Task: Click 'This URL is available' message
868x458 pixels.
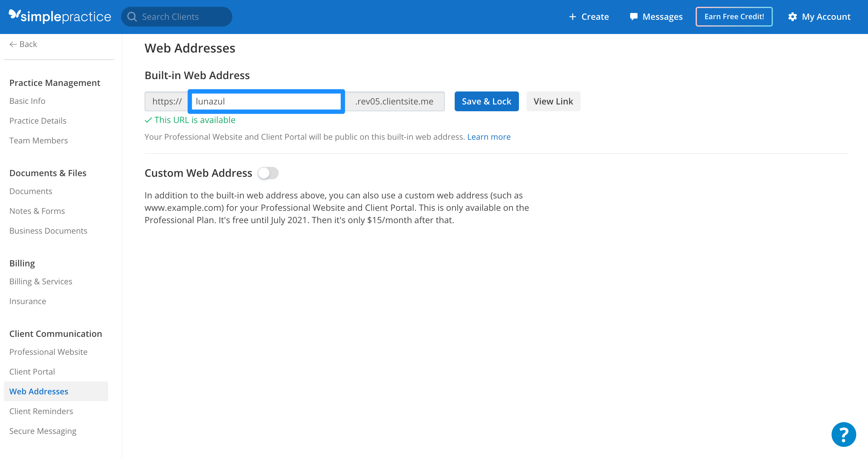Action: [190, 120]
